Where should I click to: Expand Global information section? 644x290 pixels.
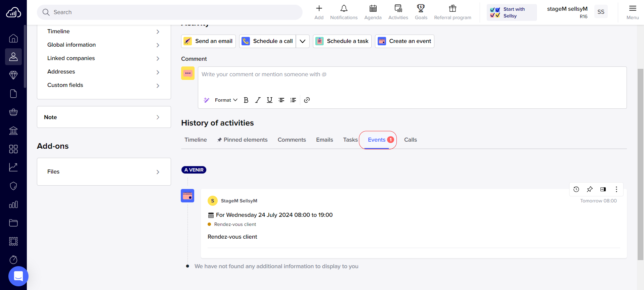coord(104,45)
